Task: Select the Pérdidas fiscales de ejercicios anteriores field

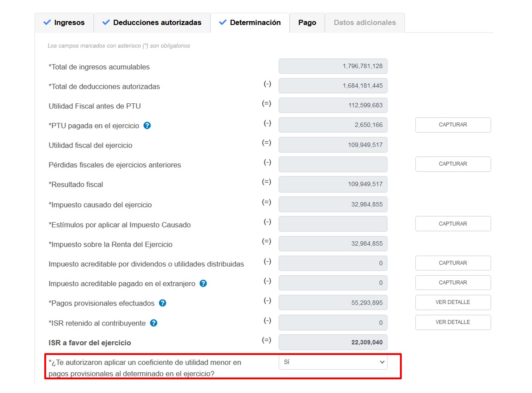Action: (x=333, y=164)
